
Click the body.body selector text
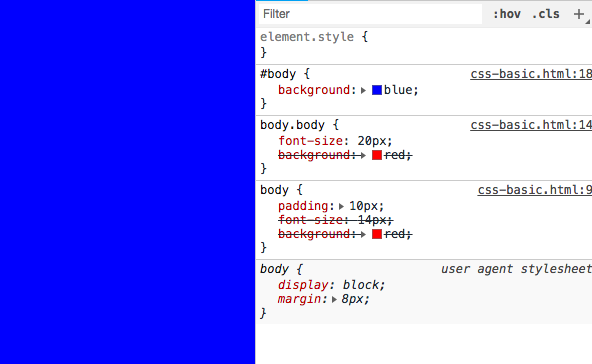pyautogui.click(x=292, y=125)
